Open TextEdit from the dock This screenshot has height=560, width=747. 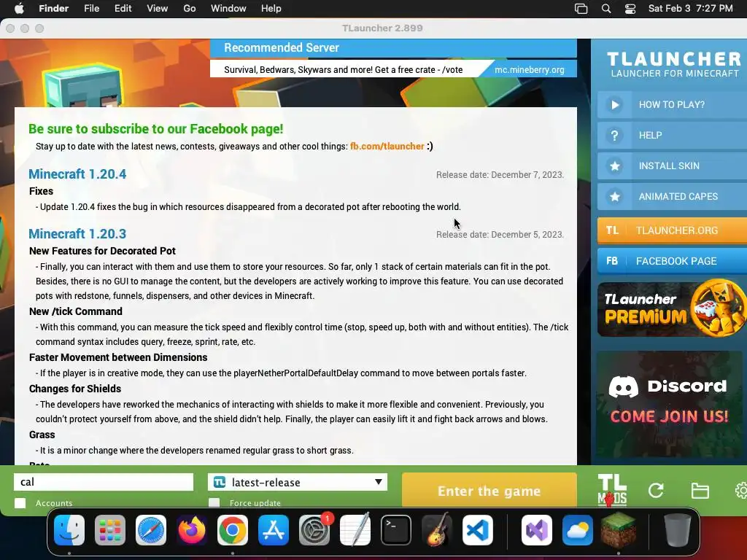click(x=355, y=530)
